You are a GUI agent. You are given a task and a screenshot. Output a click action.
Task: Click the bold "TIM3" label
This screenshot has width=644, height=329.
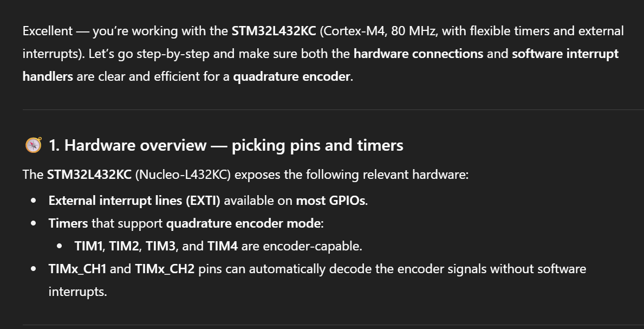pyautogui.click(x=160, y=246)
